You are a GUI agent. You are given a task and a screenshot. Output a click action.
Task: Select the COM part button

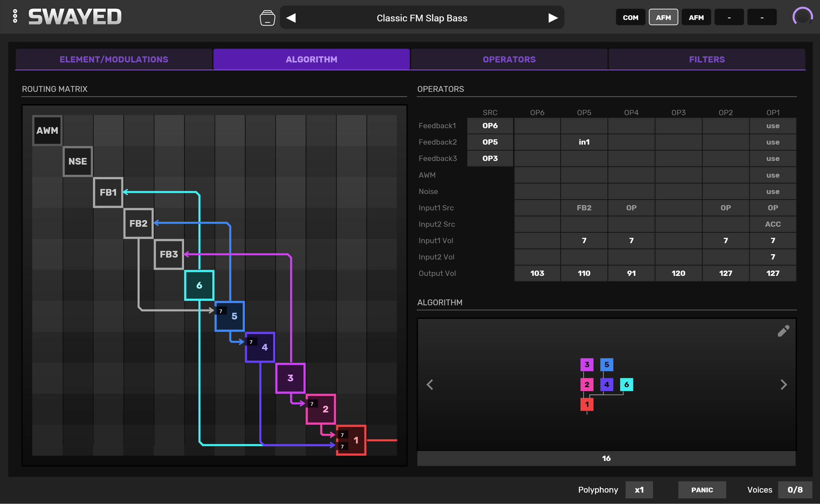click(630, 17)
